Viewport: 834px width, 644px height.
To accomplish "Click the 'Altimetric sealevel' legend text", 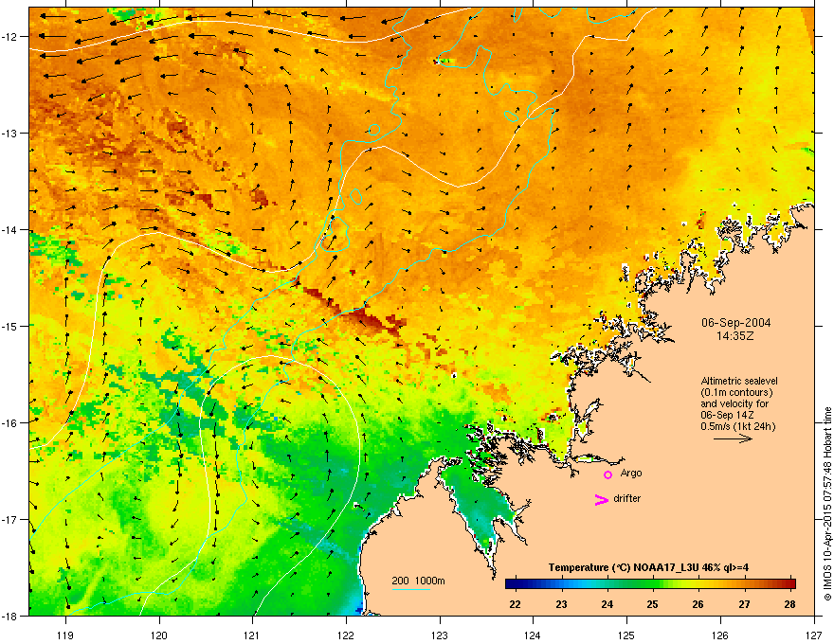I will coord(739,381).
